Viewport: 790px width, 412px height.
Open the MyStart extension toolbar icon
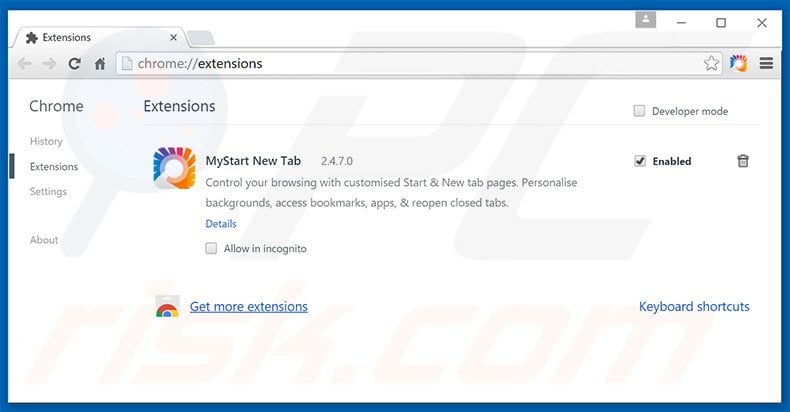coord(739,63)
